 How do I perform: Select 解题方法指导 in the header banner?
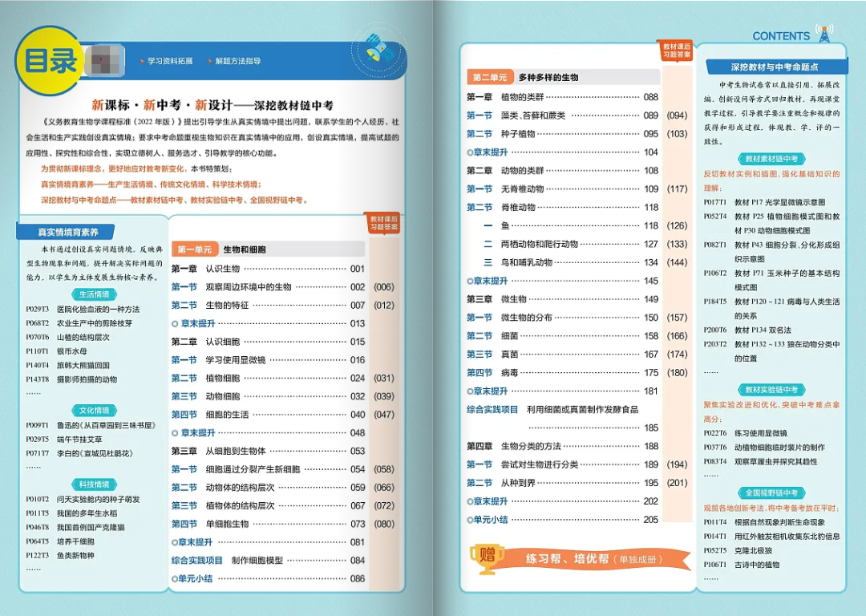coord(238,61)
